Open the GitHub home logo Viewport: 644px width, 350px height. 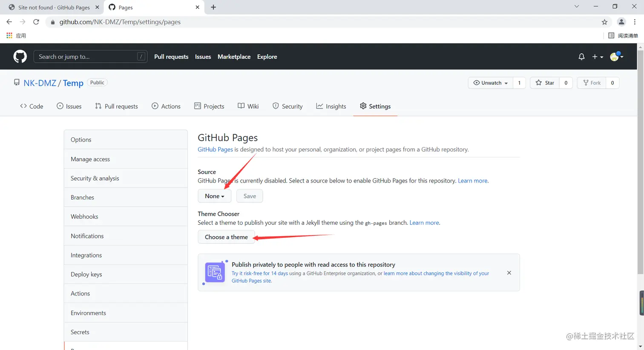click(x=20, y=56)
